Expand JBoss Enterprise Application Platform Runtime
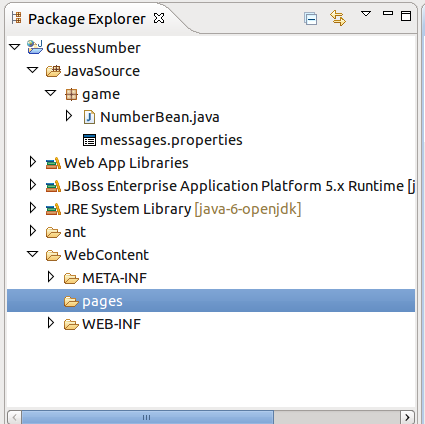The height and width of the screenshot is (424, 425). (x=33, y=185)
